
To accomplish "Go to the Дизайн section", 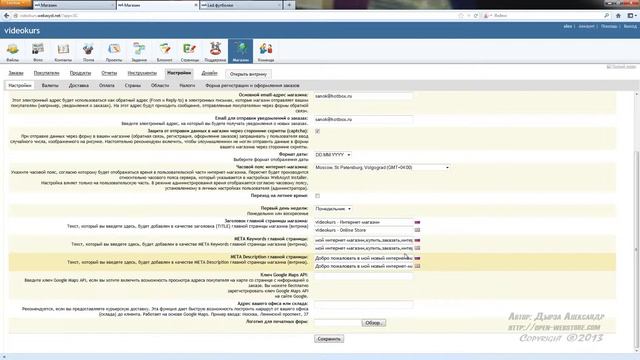I will click(x=209, y=73).
